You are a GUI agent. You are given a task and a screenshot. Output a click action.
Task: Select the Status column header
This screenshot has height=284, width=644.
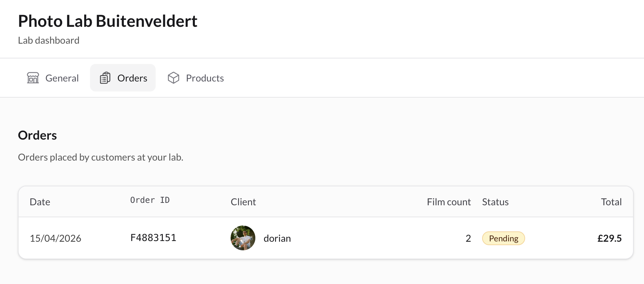(495, 202)
